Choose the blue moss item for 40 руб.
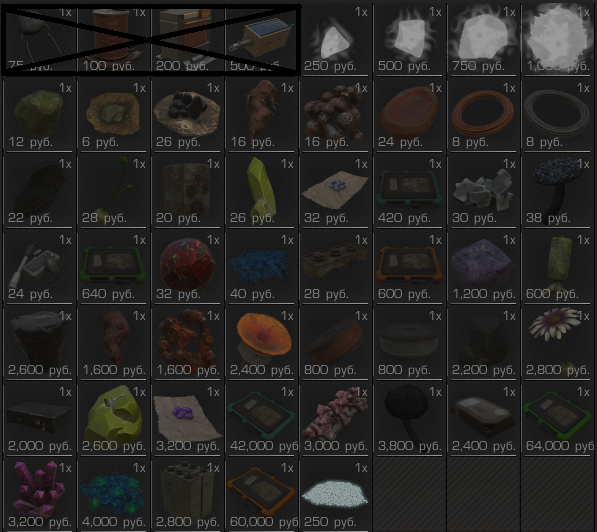This screenshot has height=532, width=597. (262, 267)
